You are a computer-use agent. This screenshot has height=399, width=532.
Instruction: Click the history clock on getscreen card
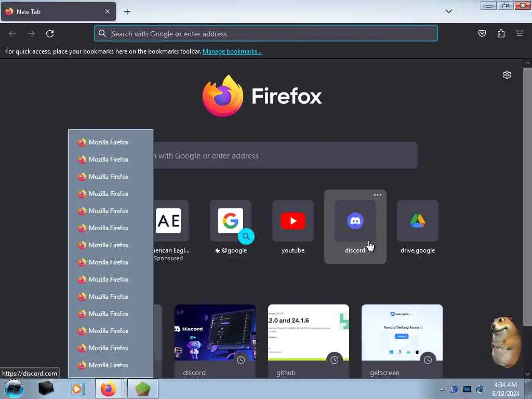[x=428, y=360]
